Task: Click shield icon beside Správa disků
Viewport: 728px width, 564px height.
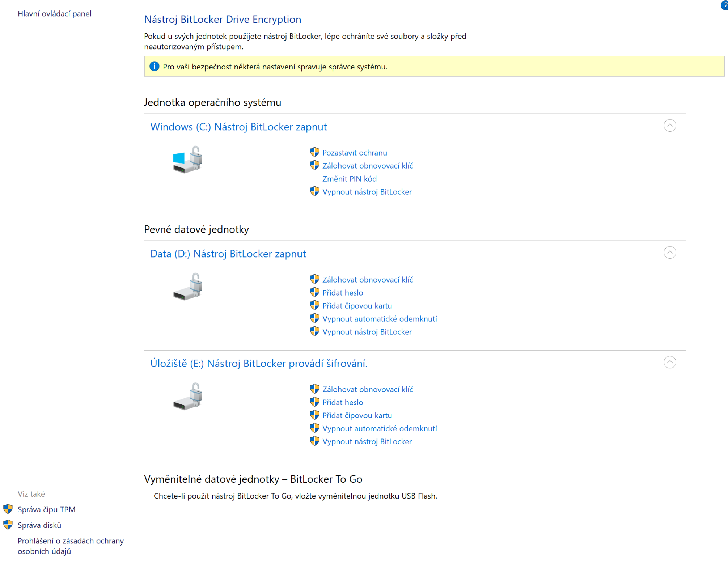Action: tap(8, 525)
